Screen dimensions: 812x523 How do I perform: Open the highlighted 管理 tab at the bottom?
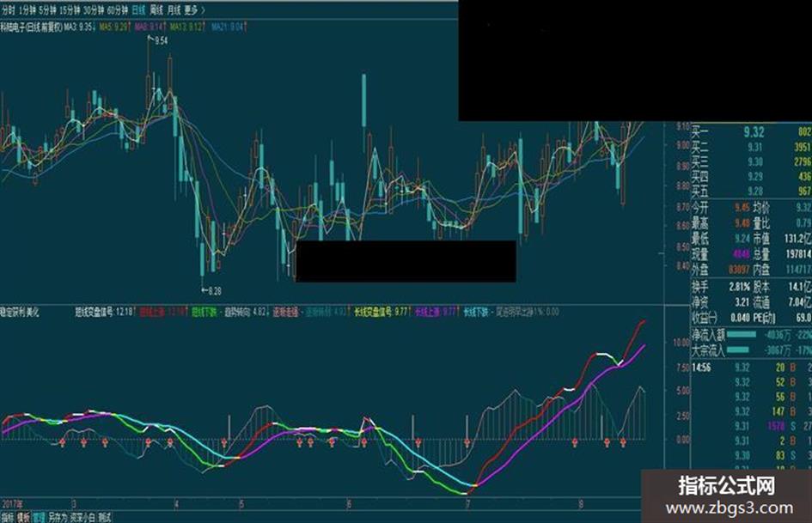click(x=39, y=517)
